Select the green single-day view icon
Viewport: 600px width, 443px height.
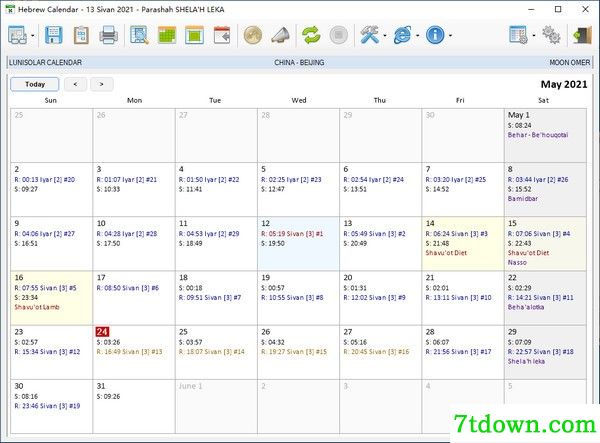[194, 35]
